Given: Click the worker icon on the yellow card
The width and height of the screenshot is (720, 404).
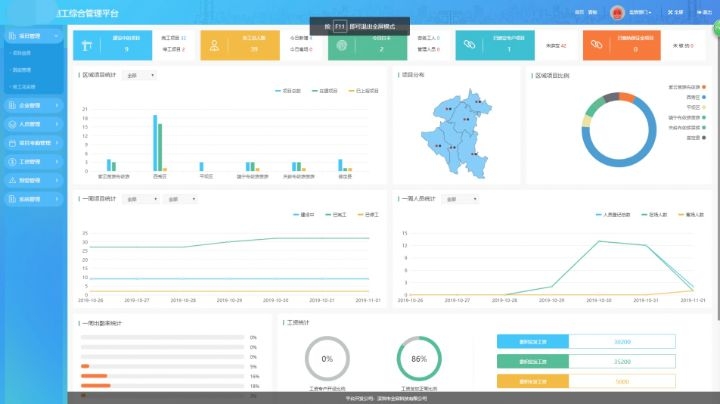Looking at the screenshot, I should [215, 45].
